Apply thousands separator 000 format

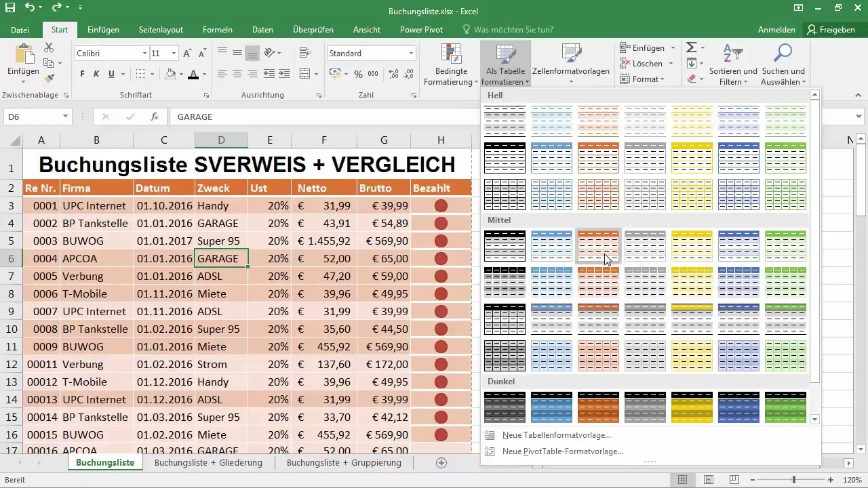374,74
